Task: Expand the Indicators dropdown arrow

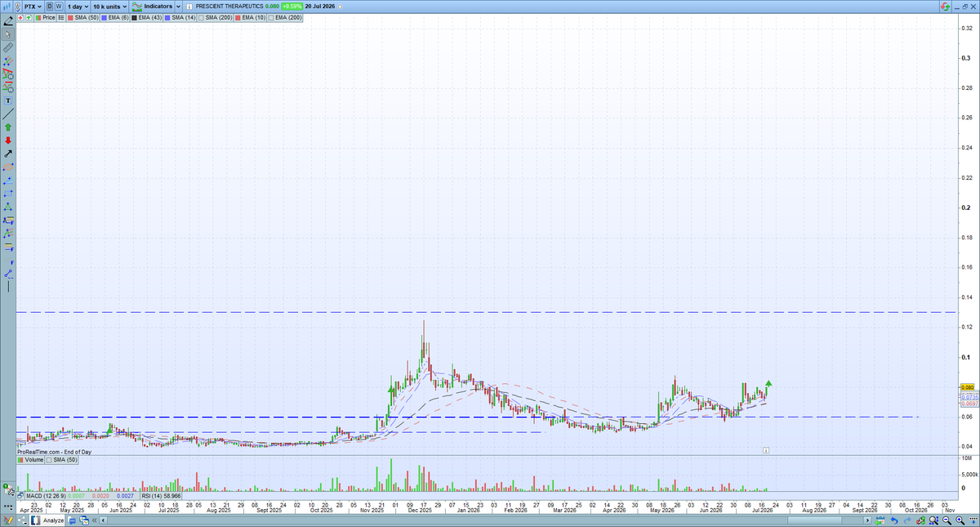Action: pyautogui.click(x=178, y=6)
